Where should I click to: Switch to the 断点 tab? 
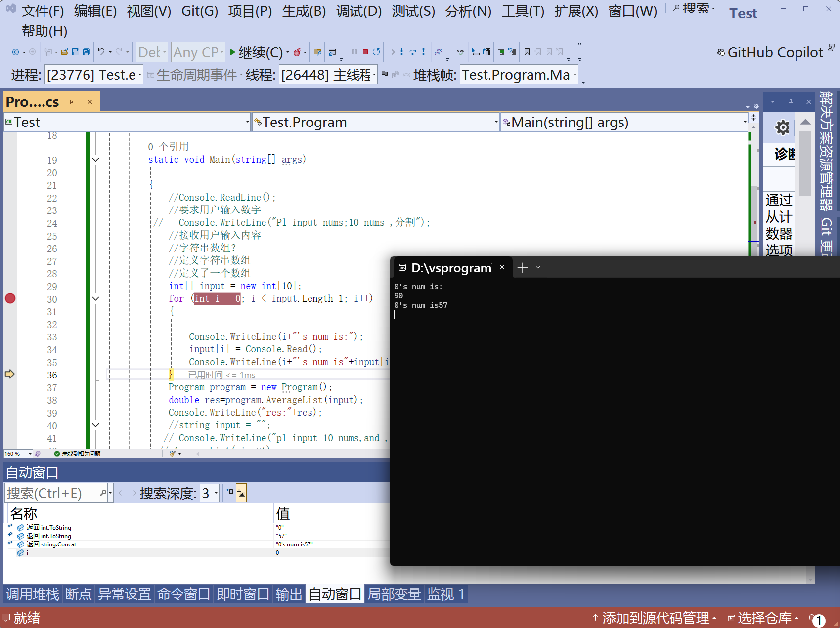[x=79, y=594]
